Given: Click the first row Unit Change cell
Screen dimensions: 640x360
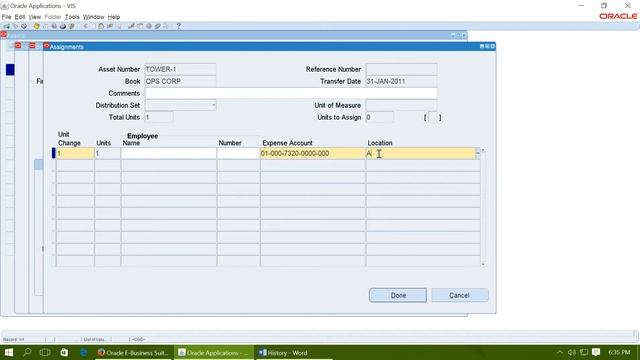Looking at the screenshot, I should 75,153.
